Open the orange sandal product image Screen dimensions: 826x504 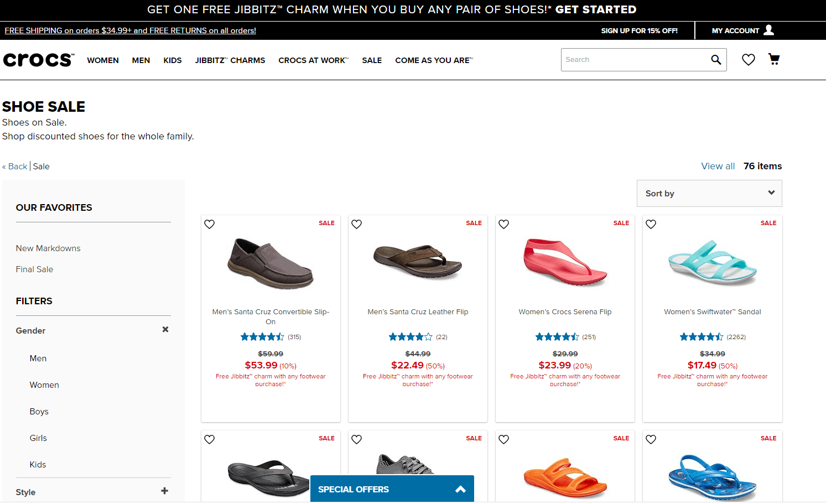565,478
